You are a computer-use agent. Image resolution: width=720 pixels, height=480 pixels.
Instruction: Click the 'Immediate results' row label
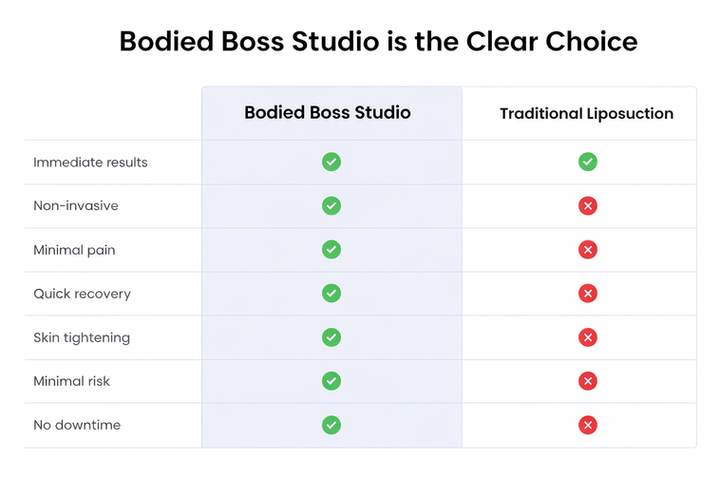tap(90, 162)
